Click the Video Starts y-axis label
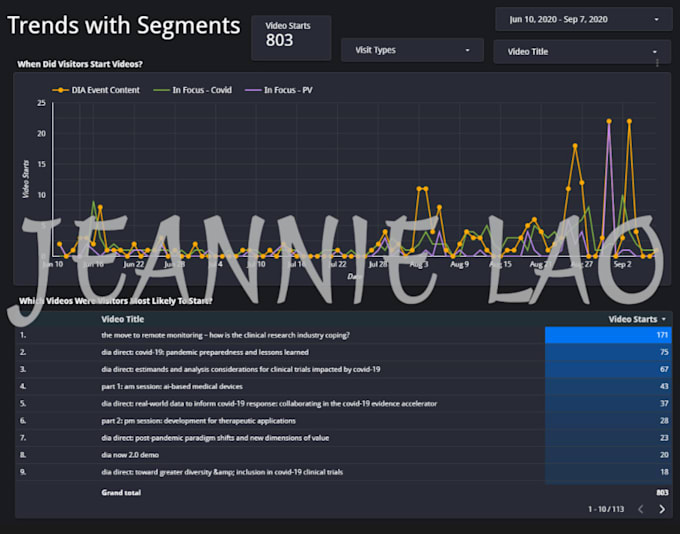This screenshot has height=534, width=680. point(26,179)
